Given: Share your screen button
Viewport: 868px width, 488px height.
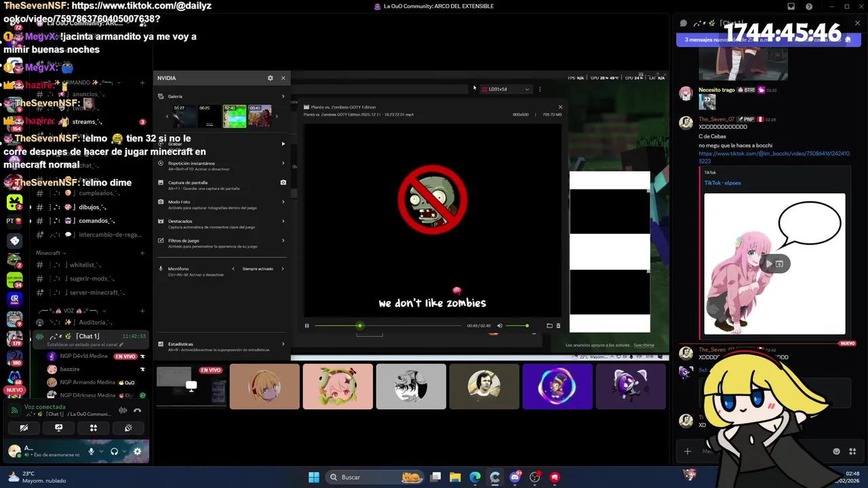Looking at the screenshot, I should tap(58, 428).
